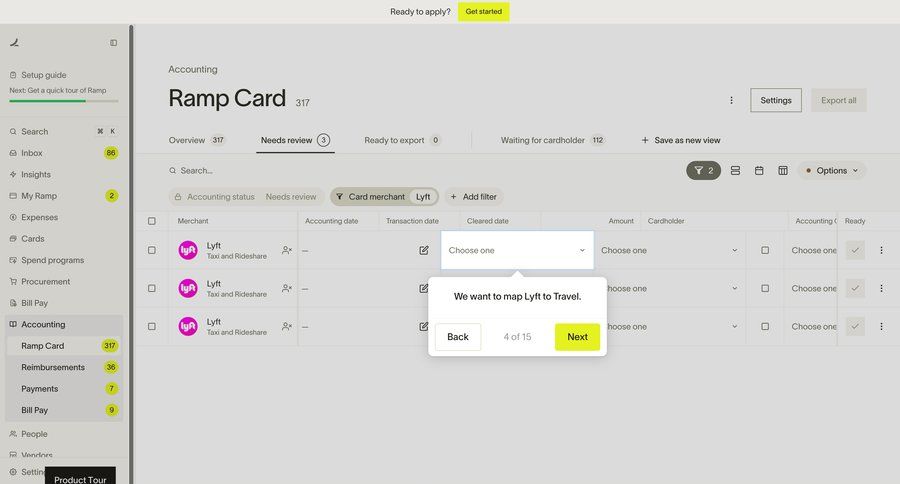Click the plus icon in Save as new view
The image size is (900, 484).
coord(645,140)
